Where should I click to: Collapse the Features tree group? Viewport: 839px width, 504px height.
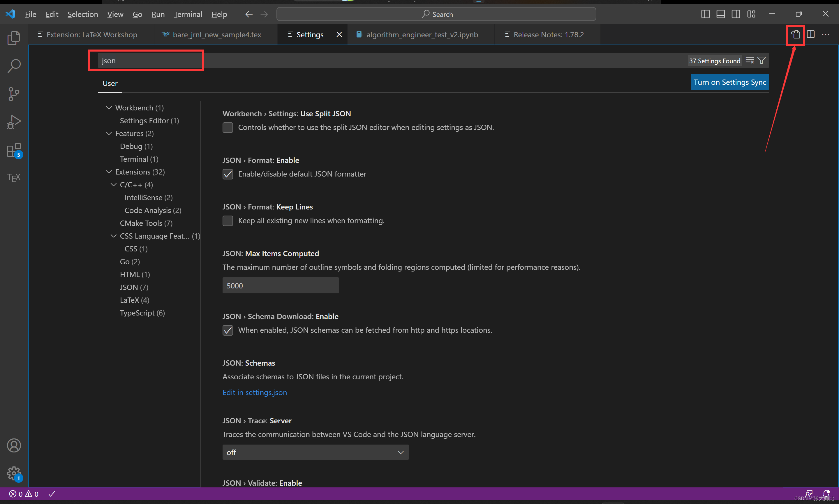point(109,133)
